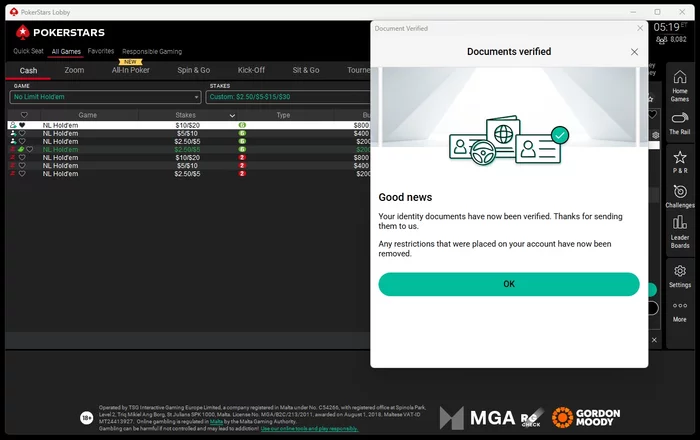
Task: Select Quick Seat in the top menu
Action: tap(28, 51)
